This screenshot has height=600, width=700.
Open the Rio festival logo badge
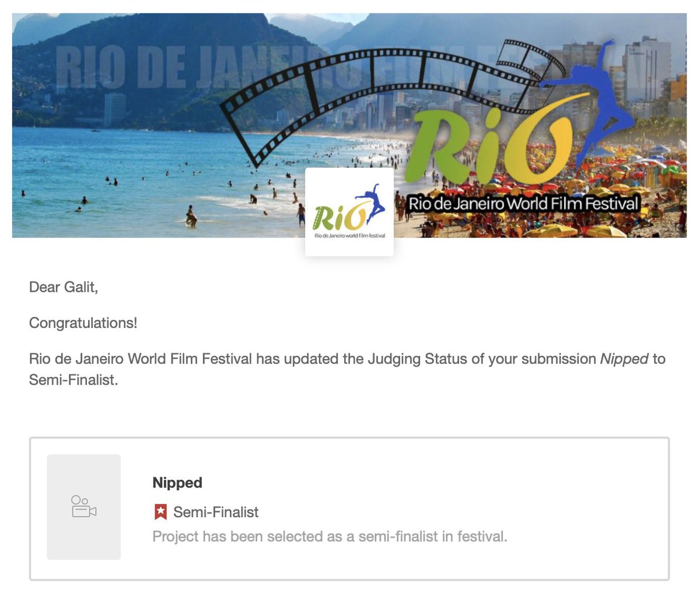(349, 212)
